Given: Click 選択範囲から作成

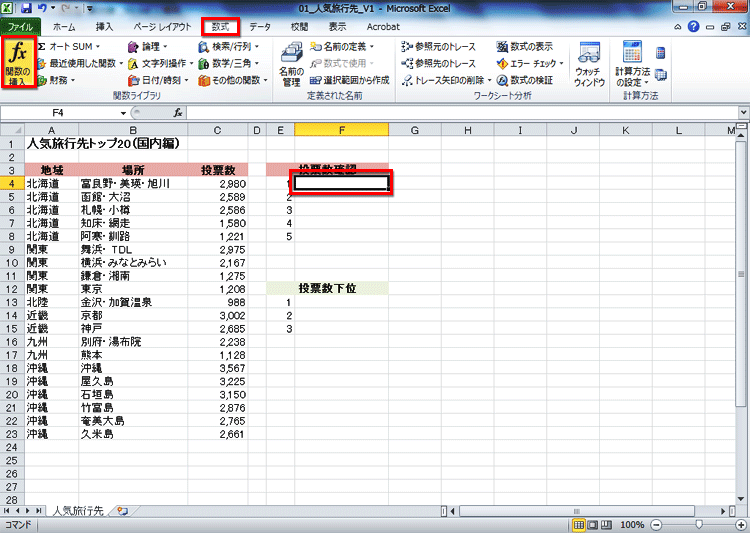Looking at the screenshot, I should (350, 80).
